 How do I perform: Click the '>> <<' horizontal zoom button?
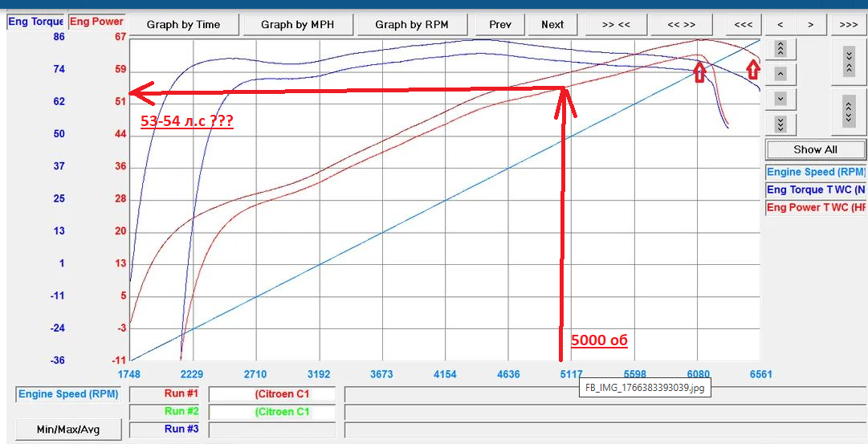(x=616, y=25)
